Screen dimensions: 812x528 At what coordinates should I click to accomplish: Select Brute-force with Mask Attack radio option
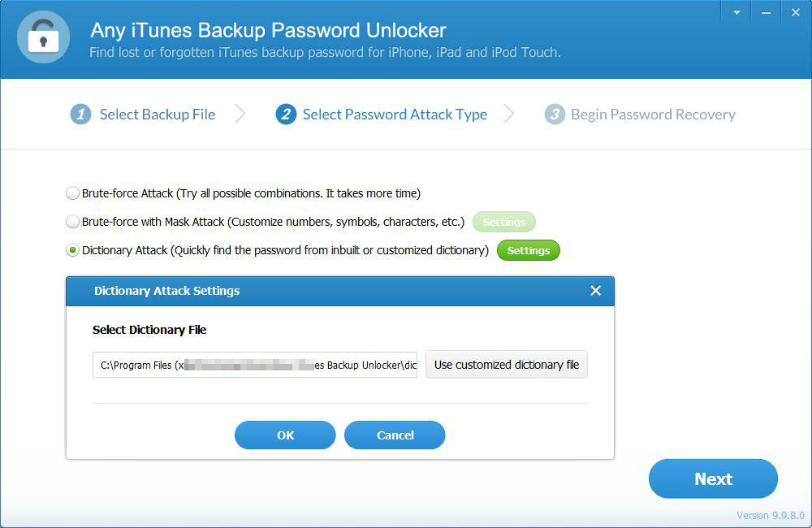click(x=72, y=222)
